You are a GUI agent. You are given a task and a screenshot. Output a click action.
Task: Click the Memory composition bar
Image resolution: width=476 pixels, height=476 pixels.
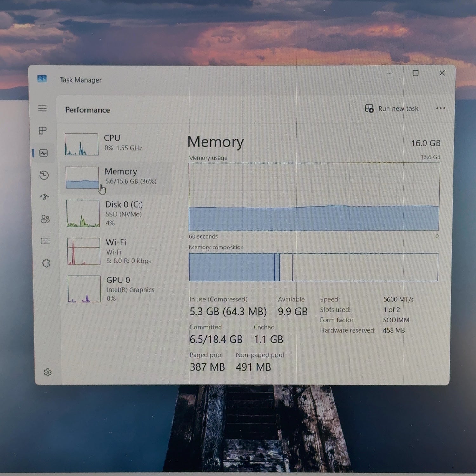point(314,267)
